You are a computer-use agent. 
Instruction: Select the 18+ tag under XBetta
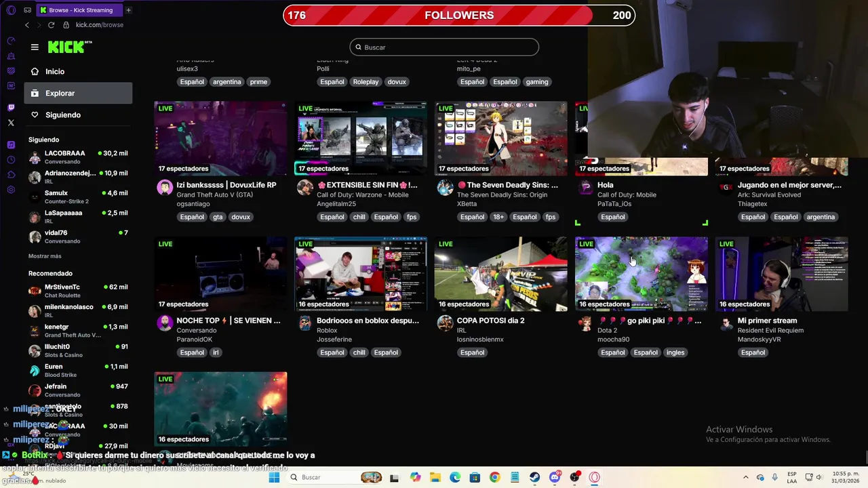pyautogui.click(x=498, y=217)
